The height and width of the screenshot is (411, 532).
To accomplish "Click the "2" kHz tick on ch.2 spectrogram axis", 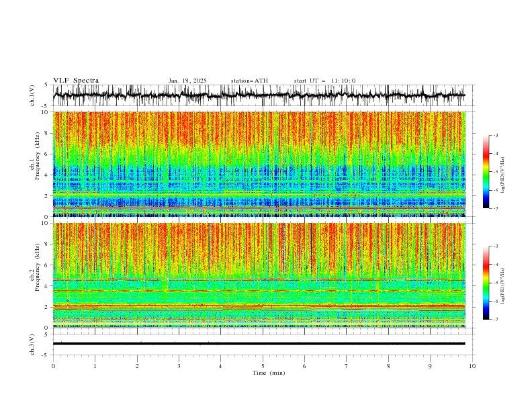I will [47, 307].
